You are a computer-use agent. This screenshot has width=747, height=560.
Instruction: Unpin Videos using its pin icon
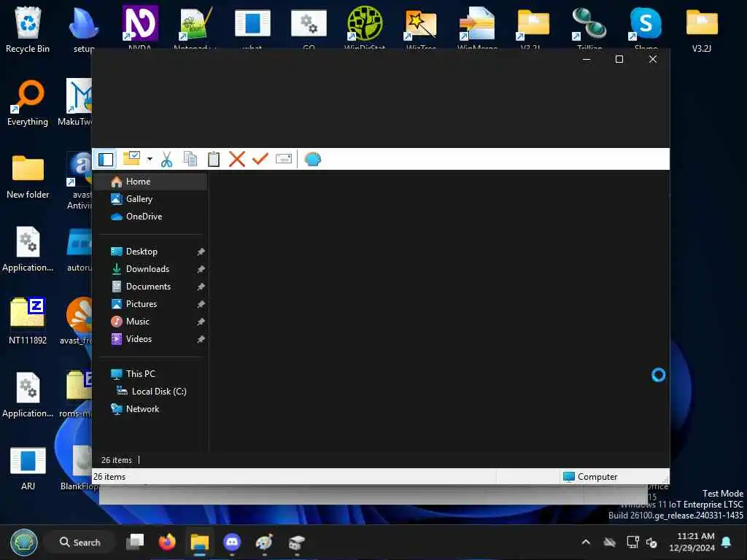201,340
